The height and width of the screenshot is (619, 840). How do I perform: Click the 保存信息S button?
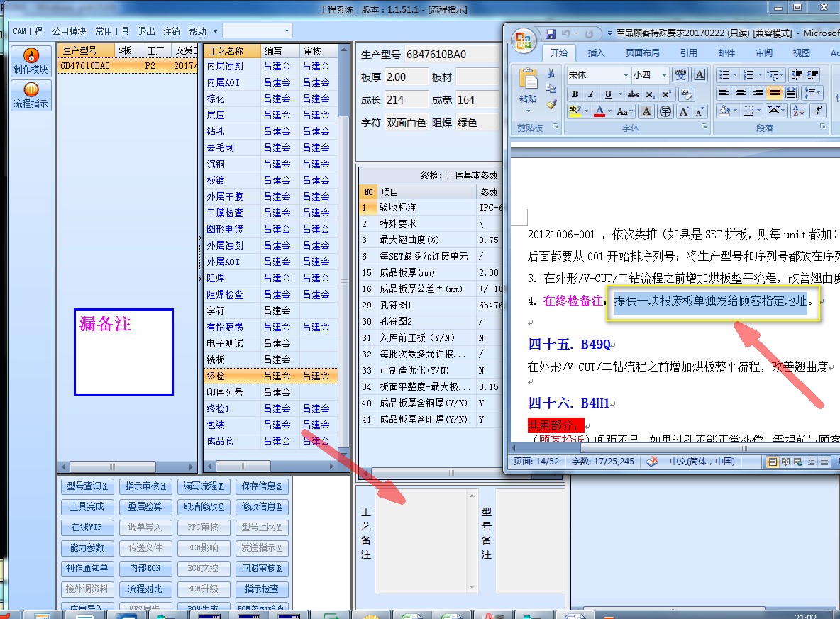coord(261,486)
